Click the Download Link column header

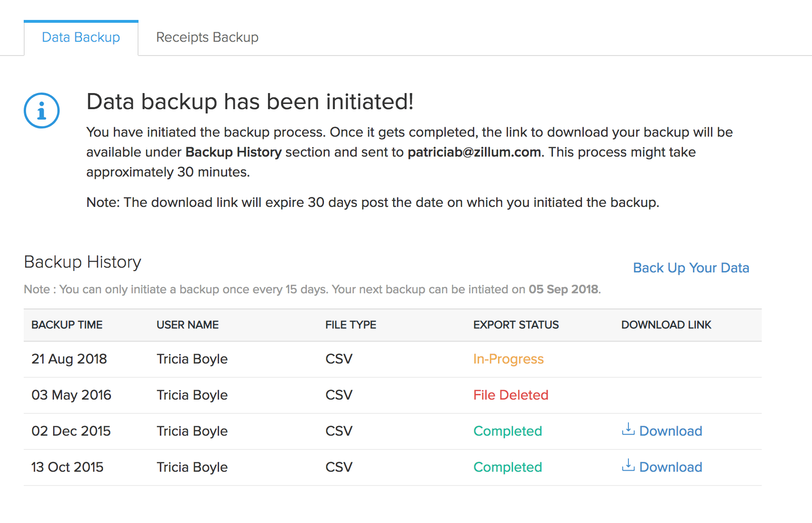coord(666,325)
